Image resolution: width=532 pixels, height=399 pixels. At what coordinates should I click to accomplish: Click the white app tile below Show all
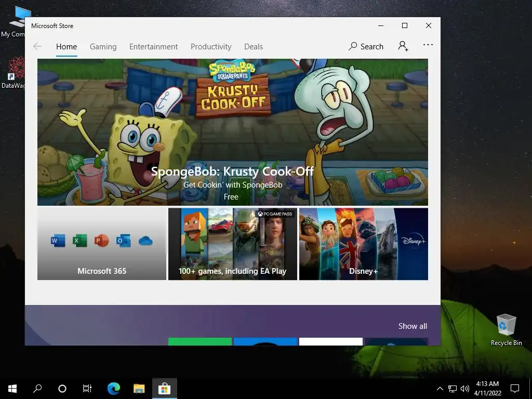[x=331, y=341]
